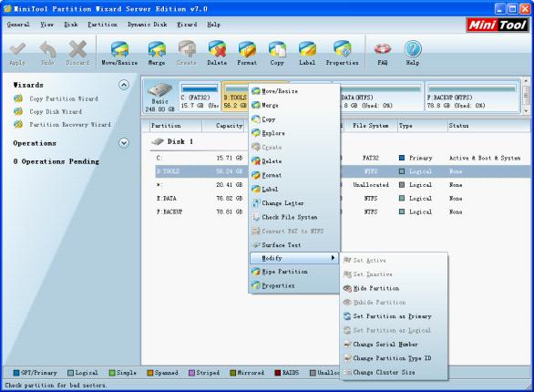Choose Wipe Partition in context menu
The image size is (534, 392).
click(x=294, y=272)
